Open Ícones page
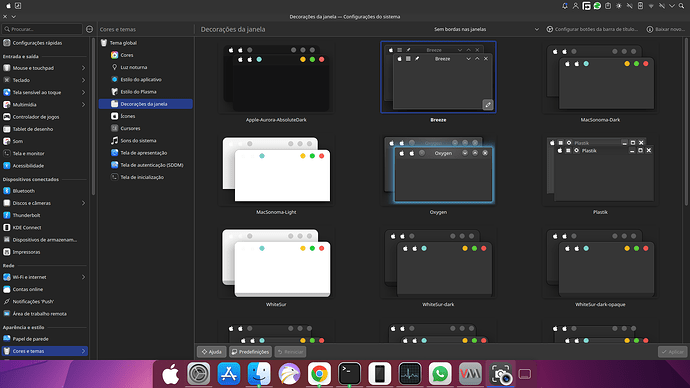 tap(146, 116)
